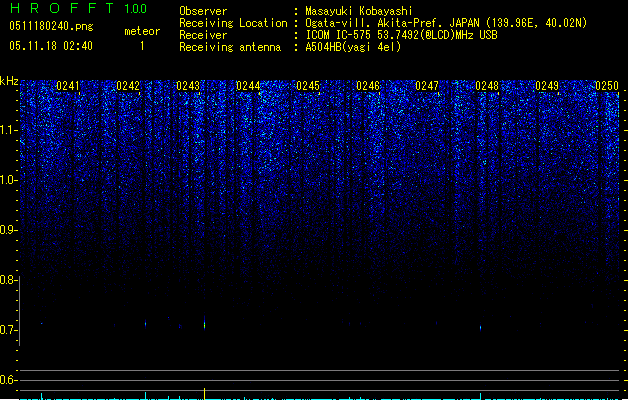
Task: Click the 'Receiving antenna' label
Action: [230, 47]
